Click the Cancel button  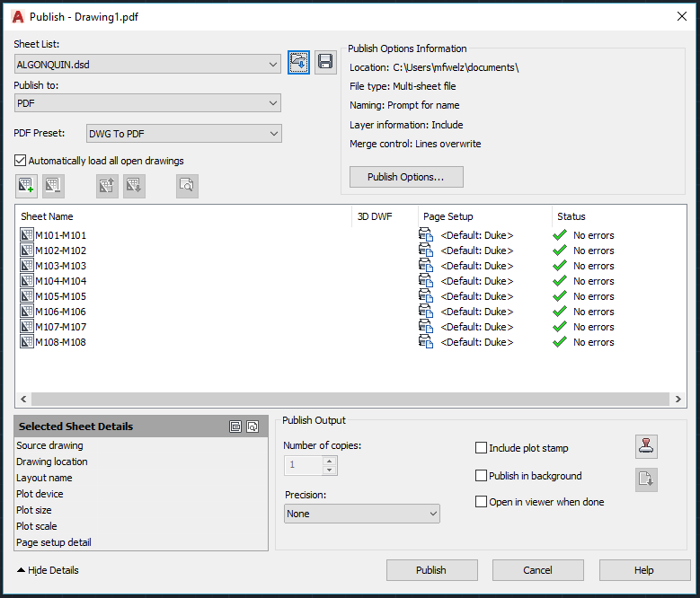[x=538, y=570]
